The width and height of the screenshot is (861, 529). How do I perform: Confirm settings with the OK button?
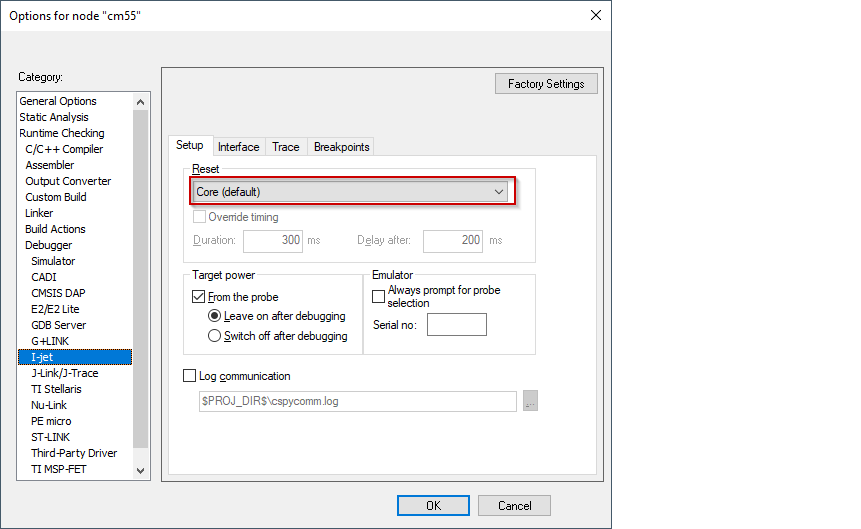[433, 506]
